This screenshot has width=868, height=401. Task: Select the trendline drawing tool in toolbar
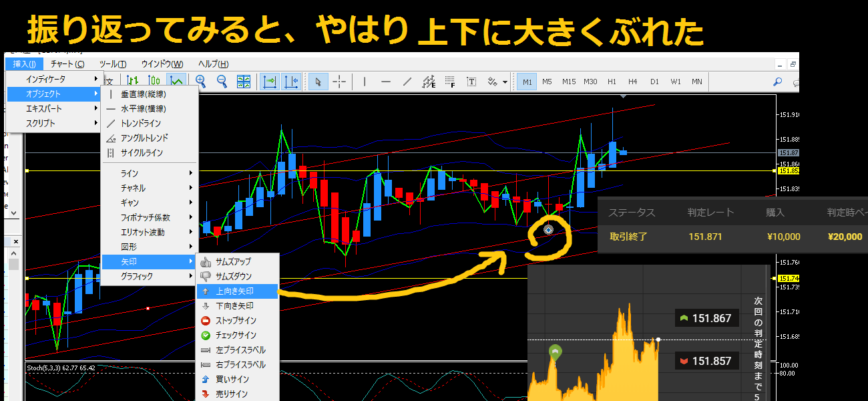(407, 82)
